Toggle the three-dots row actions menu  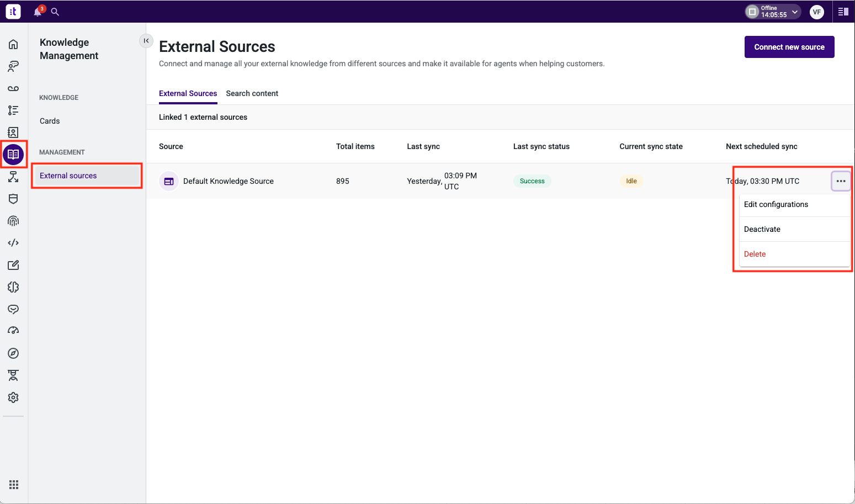tap(841, 181)
